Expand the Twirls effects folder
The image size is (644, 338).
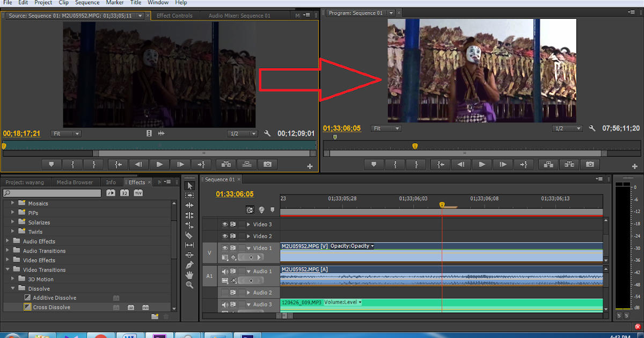pos(13,231)
